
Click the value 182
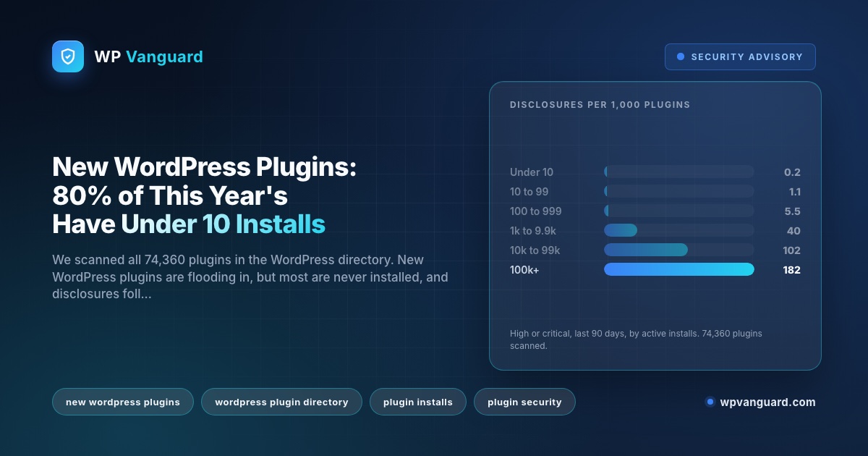pyautogui.click(x=791, y=270)
